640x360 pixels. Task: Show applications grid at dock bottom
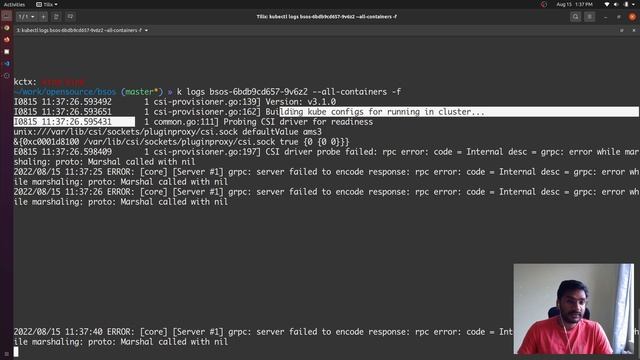point(7,354)
